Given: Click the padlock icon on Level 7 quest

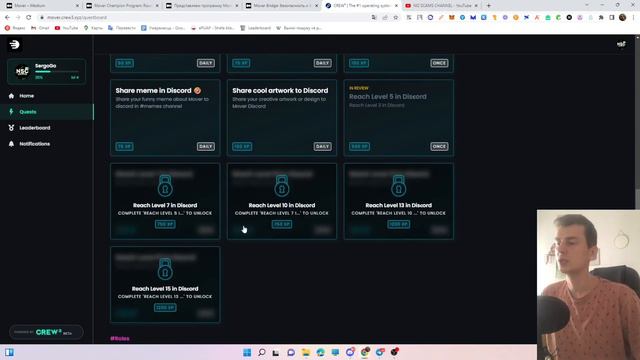Looking at the screenshot, I should click(165, 186).
